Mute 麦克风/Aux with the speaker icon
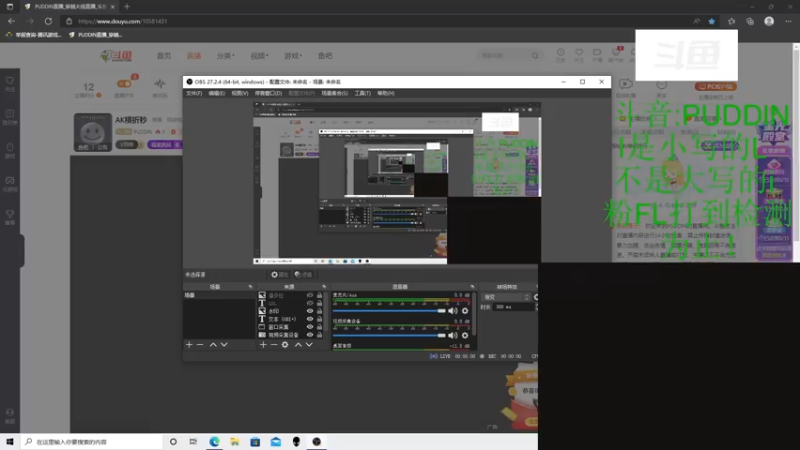This screenshot has height=450, width=800. pos(453,311)
